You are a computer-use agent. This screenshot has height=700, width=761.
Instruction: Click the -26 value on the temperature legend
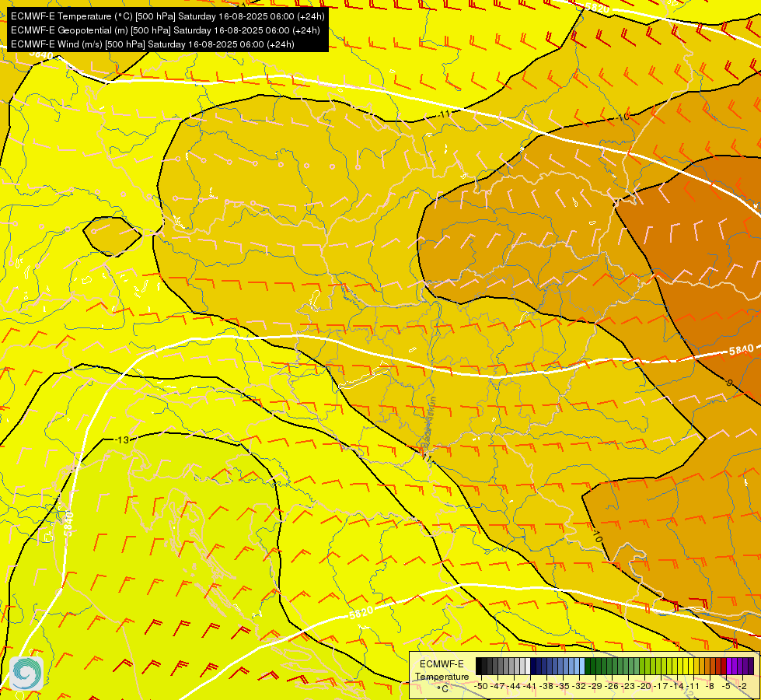(x=612, y=686)
